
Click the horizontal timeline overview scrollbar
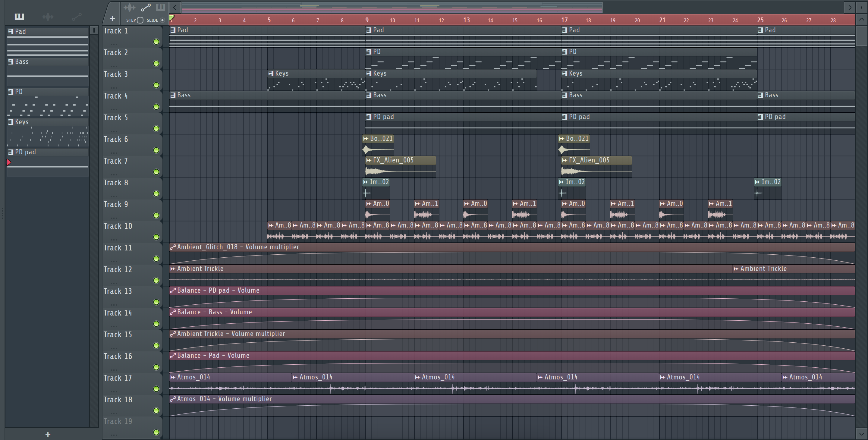(x=392, y=8)
